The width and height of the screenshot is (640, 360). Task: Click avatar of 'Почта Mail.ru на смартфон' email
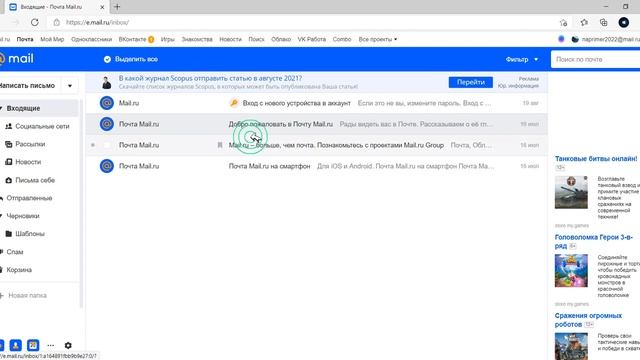click(107, 166)
